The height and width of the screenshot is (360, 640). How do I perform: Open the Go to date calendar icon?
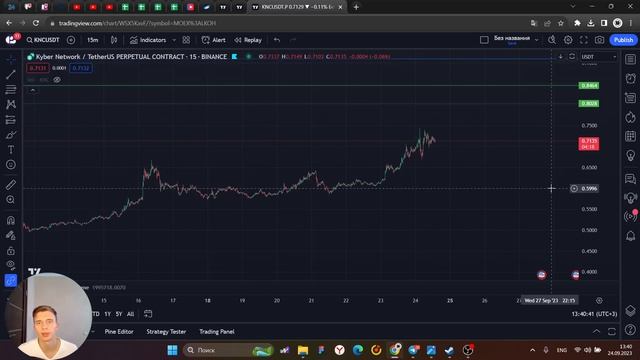pos(148,314)
